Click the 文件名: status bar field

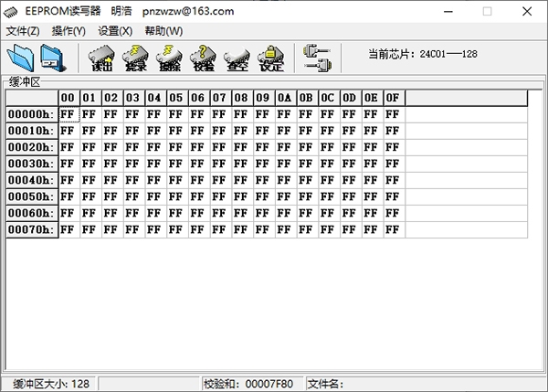click(425, 384)
